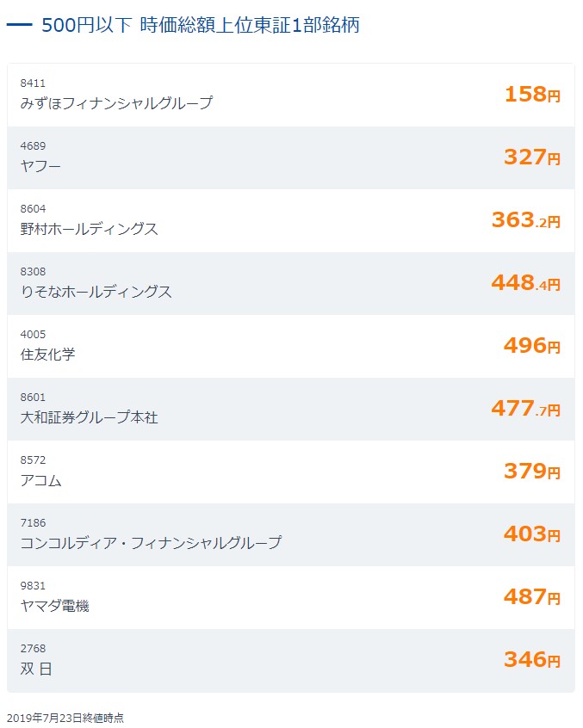Select 野村ホールディングス in the list
The width and height of the screenshot is (583, 728).
[89, 229]
